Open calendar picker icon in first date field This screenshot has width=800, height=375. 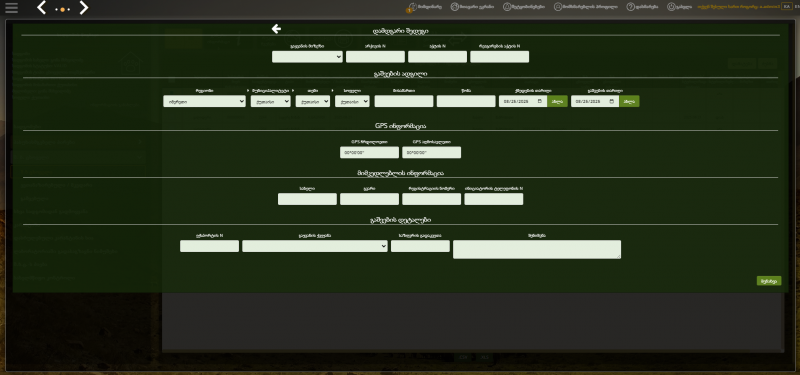(x=540, y=101)
